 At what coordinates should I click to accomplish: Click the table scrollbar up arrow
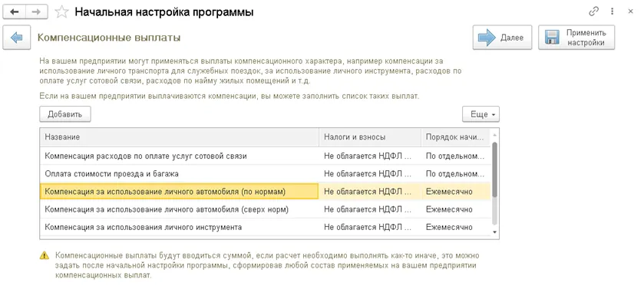pyautogui.click(x=494, y=135)
